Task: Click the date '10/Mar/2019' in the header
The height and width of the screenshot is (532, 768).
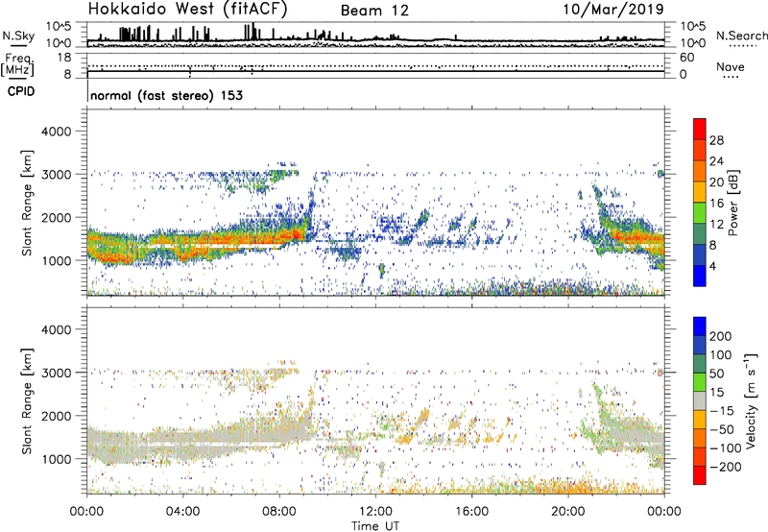Action: point(613,10)
